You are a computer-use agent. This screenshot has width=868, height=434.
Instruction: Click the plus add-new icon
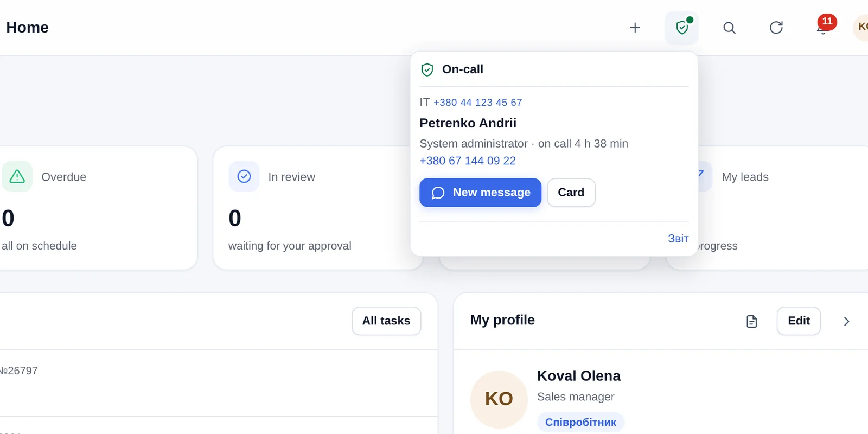[635, 28]
